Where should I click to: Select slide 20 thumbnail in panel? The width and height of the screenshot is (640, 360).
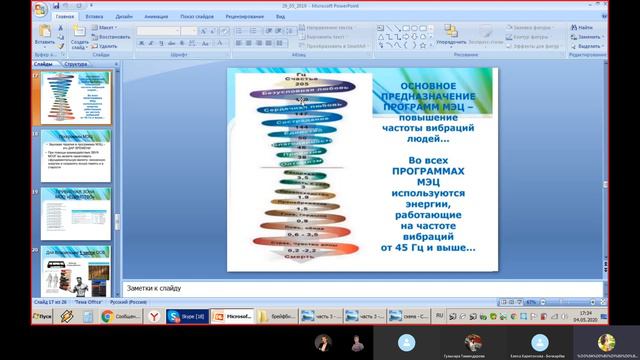76,271
